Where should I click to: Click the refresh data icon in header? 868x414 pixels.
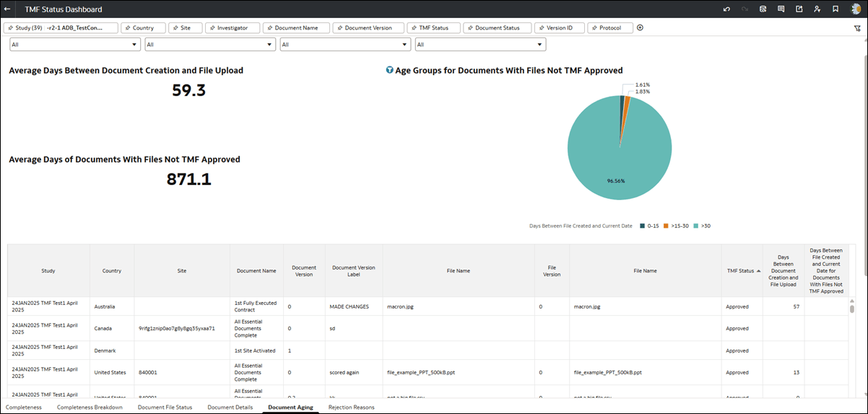(763, 9)
